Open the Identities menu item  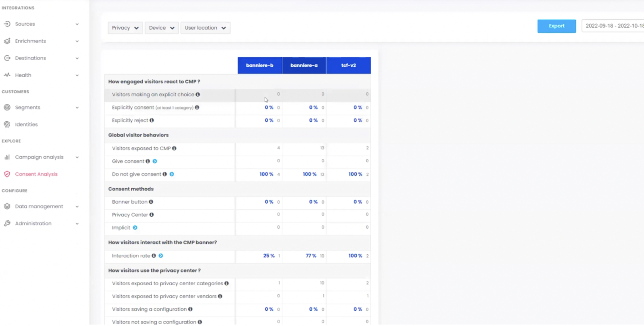(x=26, y=124)
